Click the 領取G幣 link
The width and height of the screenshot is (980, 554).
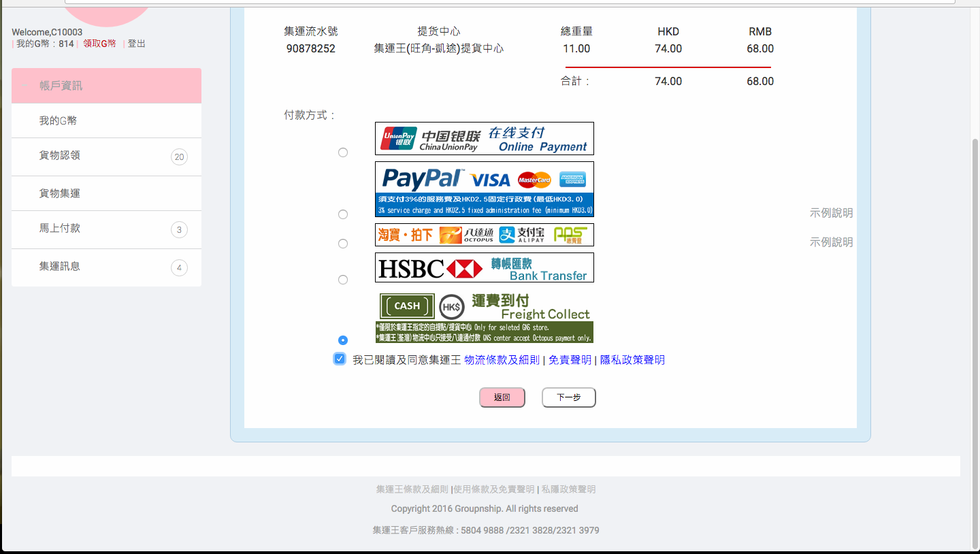coord(99,44)
